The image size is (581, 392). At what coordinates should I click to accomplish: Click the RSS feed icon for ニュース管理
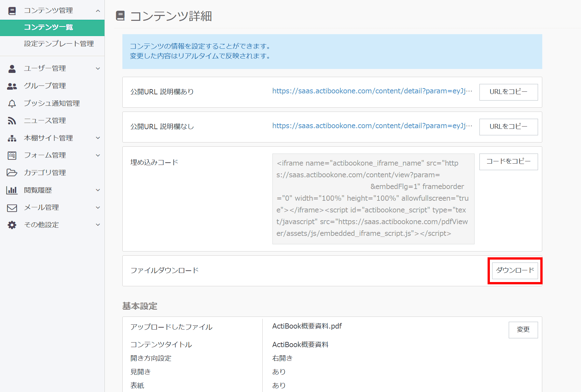pyautogui.click(x=12, y=121)
